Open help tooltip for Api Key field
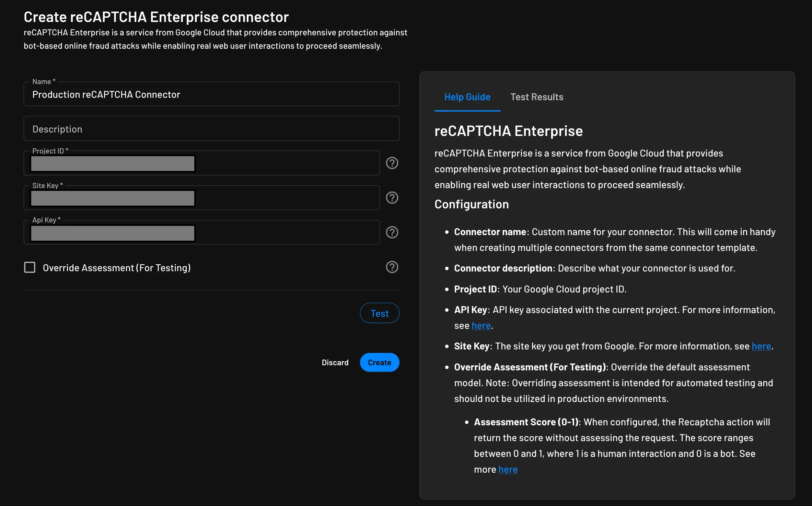This screenshot has height=506, width=812. point(392,232)
